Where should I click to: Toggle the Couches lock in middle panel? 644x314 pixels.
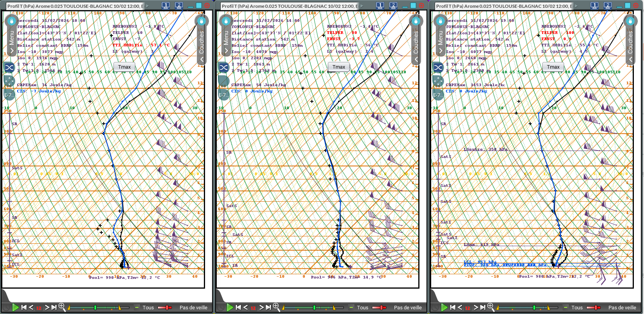click(x=416, y=21)
